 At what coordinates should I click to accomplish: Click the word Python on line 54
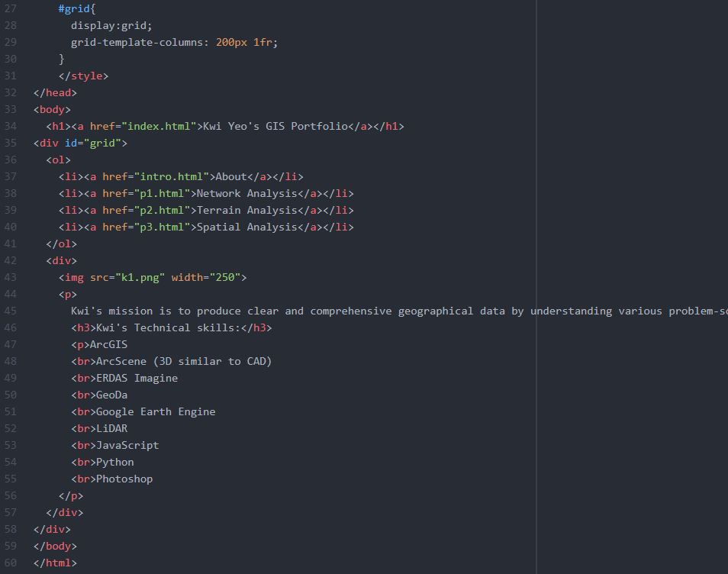114,462
